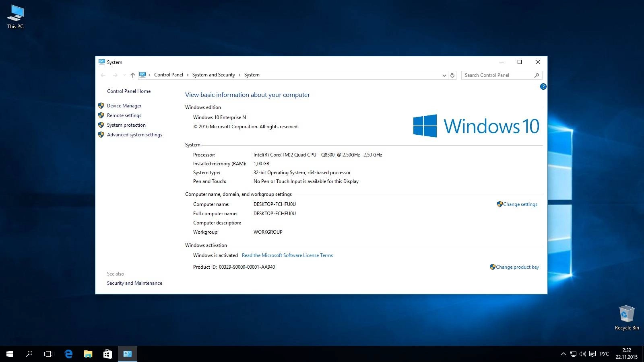Image resolution: width=644 pixels, height=362 pixels.
Task: Open the volume tray icon
Action: 582,354
